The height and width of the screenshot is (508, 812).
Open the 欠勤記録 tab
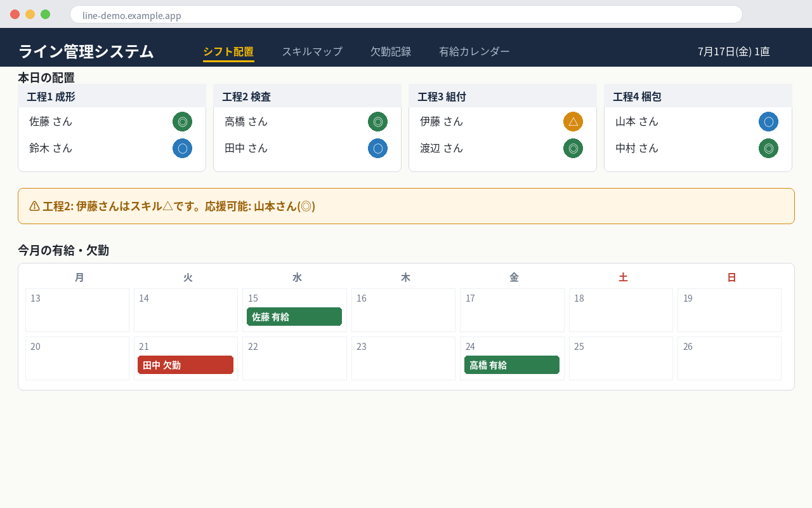click(x=391, y=51)
